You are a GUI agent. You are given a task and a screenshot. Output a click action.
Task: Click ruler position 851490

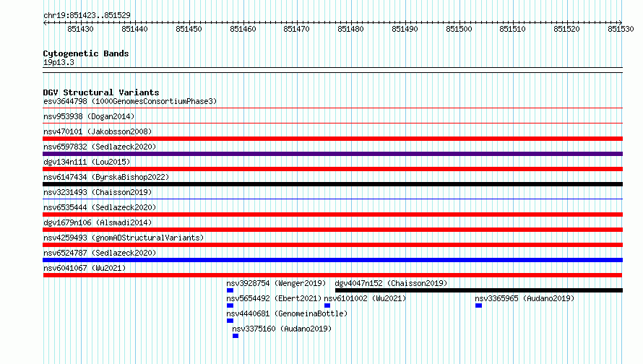tap(405, 29)
